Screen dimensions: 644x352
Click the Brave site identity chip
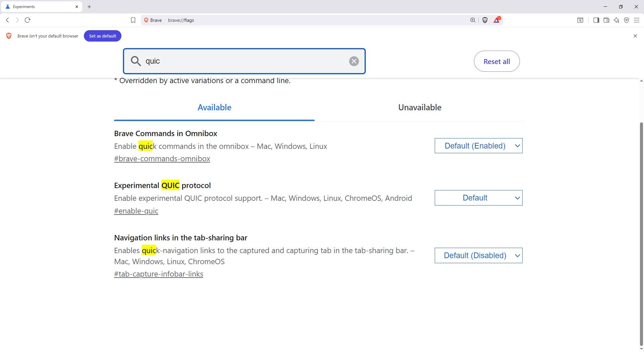pyautogui.click(x=153, y=20)
